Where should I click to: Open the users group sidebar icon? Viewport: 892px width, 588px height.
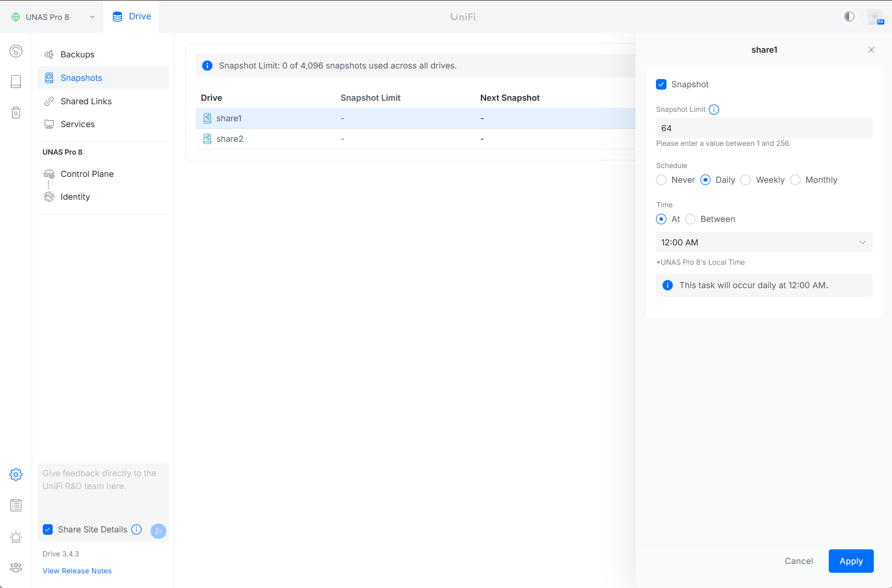click(16, 568)
